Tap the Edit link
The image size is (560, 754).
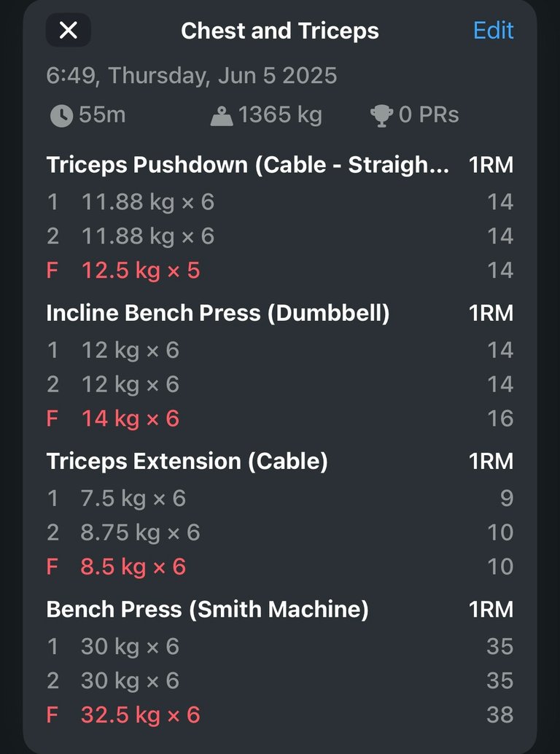coord(493,31)
